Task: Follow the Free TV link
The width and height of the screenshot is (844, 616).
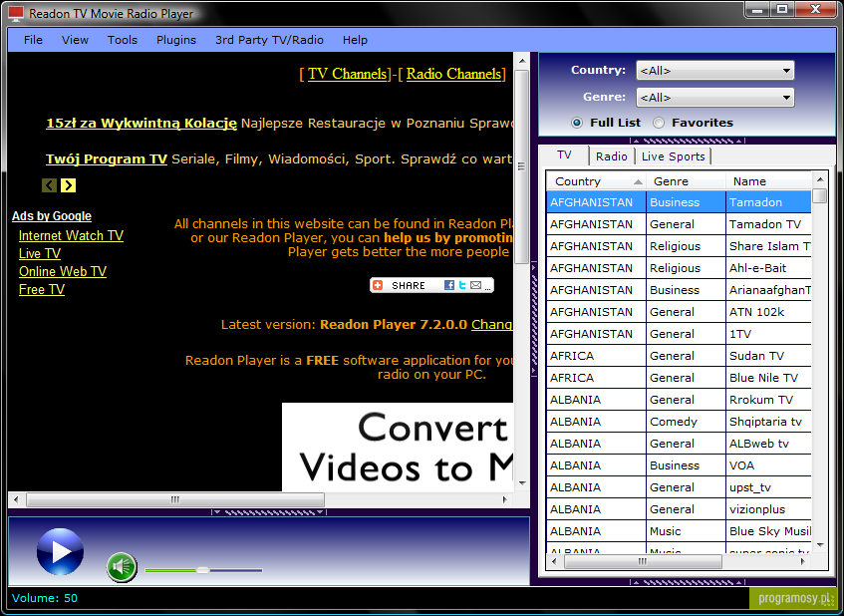Action: [42, 290]
